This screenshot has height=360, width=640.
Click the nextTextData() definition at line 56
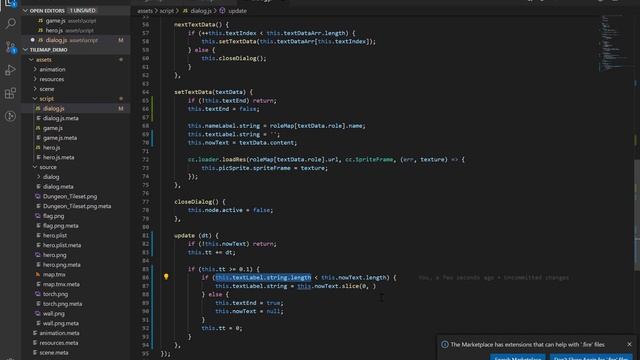point(201,24)
